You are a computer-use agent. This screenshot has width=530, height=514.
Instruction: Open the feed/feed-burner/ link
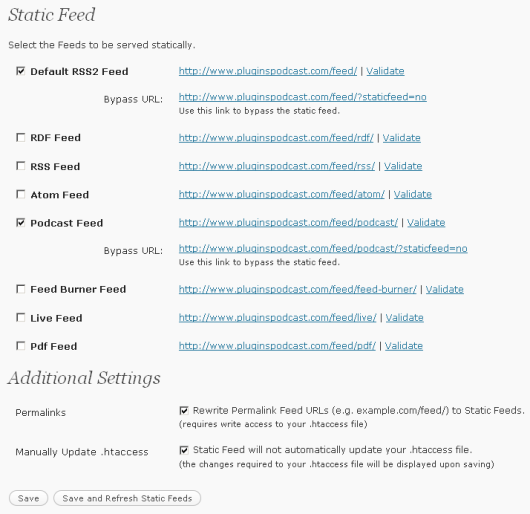coord(297,289)
